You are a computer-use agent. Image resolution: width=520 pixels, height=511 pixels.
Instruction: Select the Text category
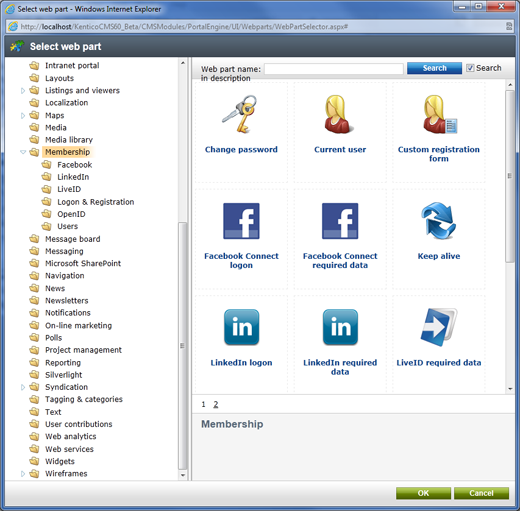click(x=53, y=412)
